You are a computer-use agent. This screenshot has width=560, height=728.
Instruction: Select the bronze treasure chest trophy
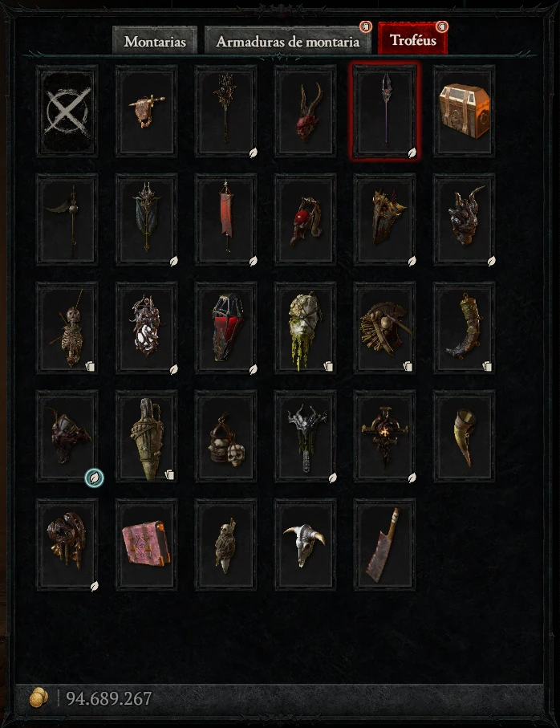click(464, 112)
